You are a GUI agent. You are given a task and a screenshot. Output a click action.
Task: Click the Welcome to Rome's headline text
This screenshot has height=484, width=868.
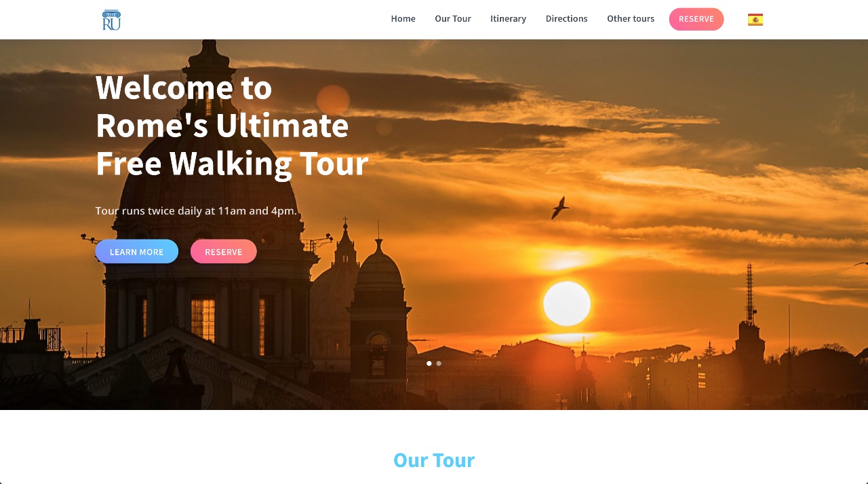(x=231, y=126)
